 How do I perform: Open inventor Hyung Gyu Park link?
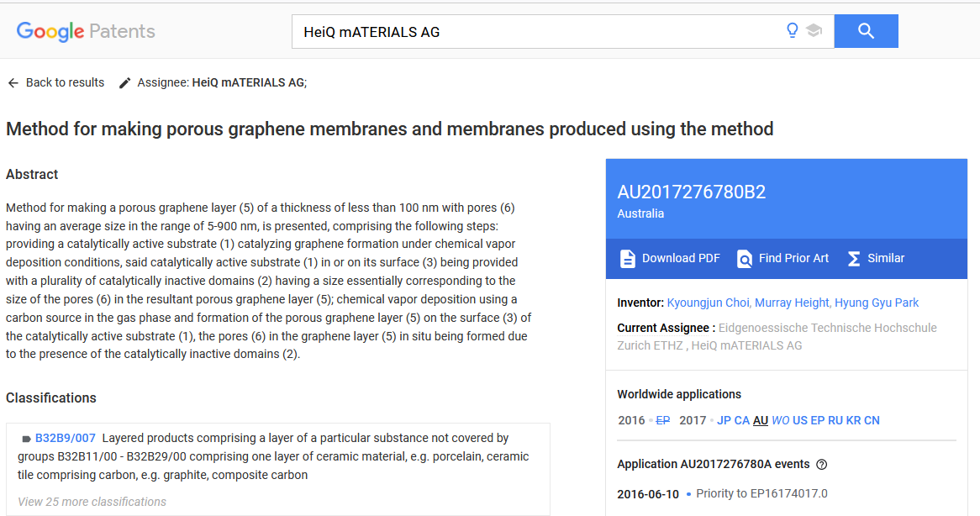(877, 303)
